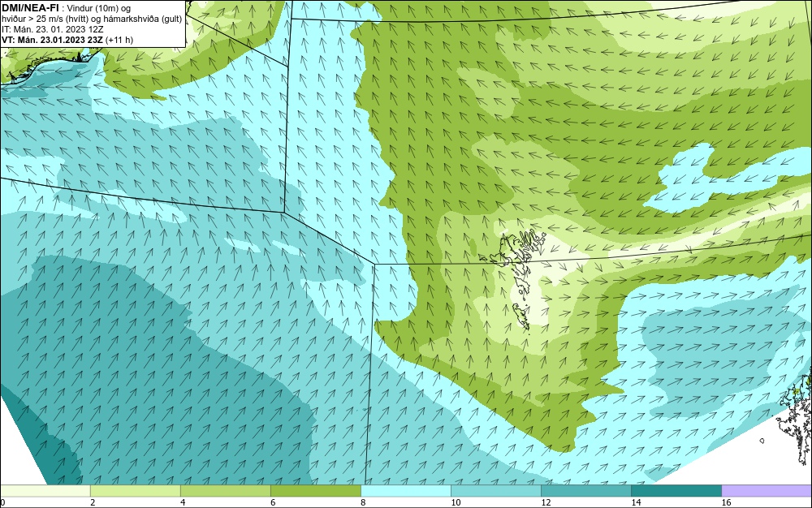
Task: Click the 14–16 m/s dark teal swatch
Action: tap(676, 491)
